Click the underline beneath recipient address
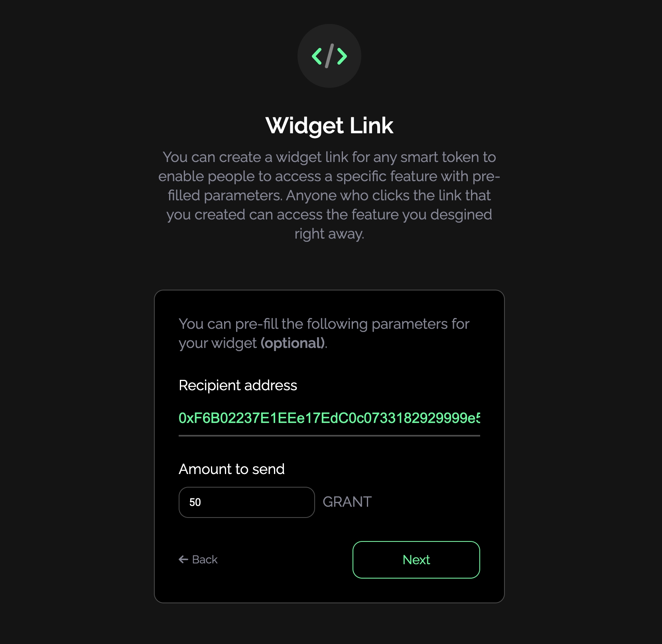The height and width of the screenshot is (644, 662). (329, 436)
